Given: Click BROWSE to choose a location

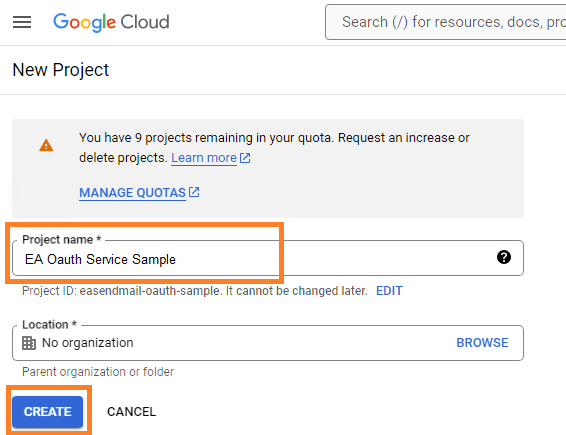Looking at the screenshot, I should point(482,343).
